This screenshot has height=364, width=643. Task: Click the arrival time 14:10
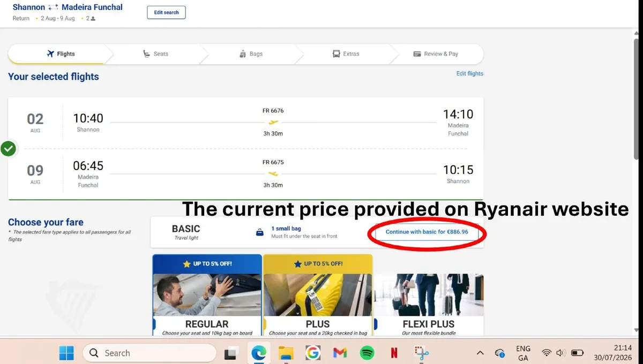pos(458,114)
